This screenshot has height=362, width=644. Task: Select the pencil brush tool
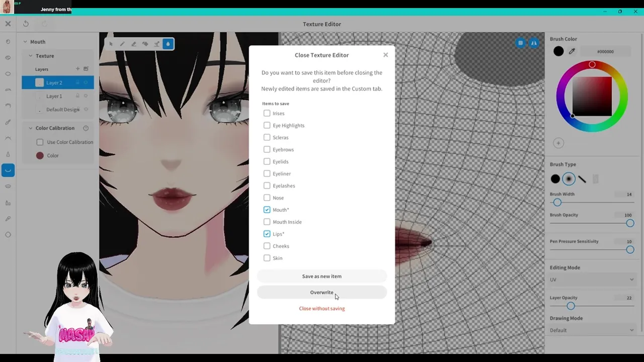click(x=122, y=44)
